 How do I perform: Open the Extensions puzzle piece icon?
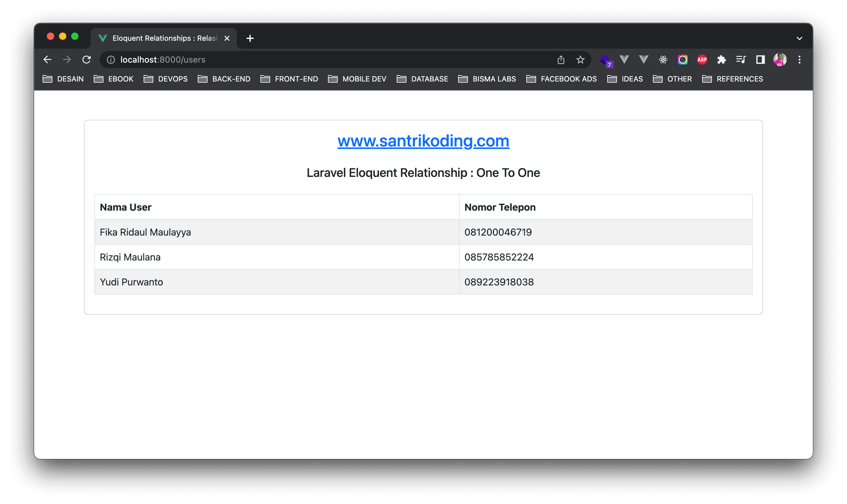[721, 60]
